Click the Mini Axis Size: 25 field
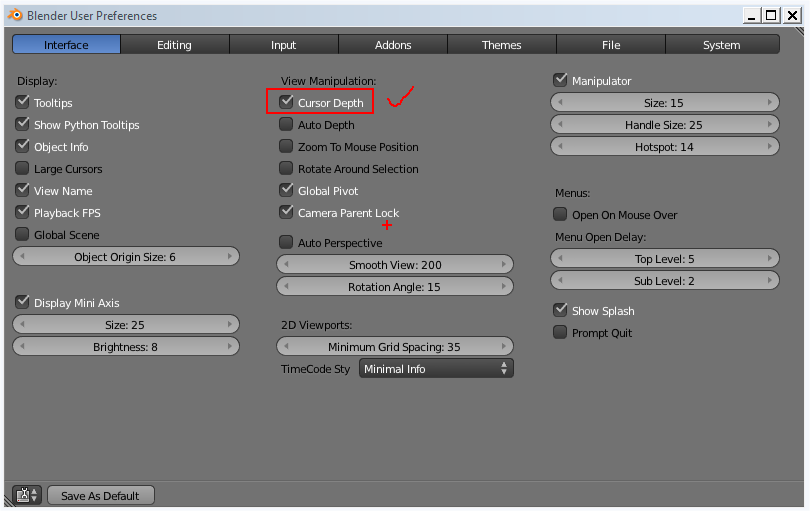 click(x=126, y=325)
